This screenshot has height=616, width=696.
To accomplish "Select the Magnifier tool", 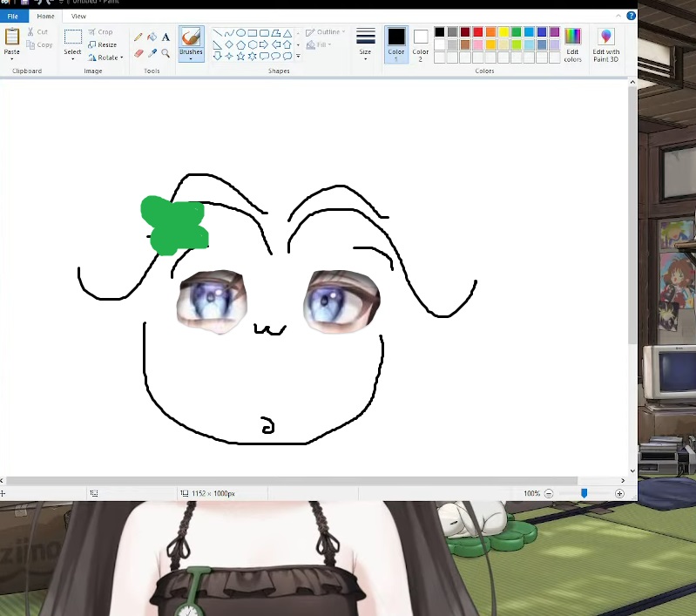I will [166, 53].
